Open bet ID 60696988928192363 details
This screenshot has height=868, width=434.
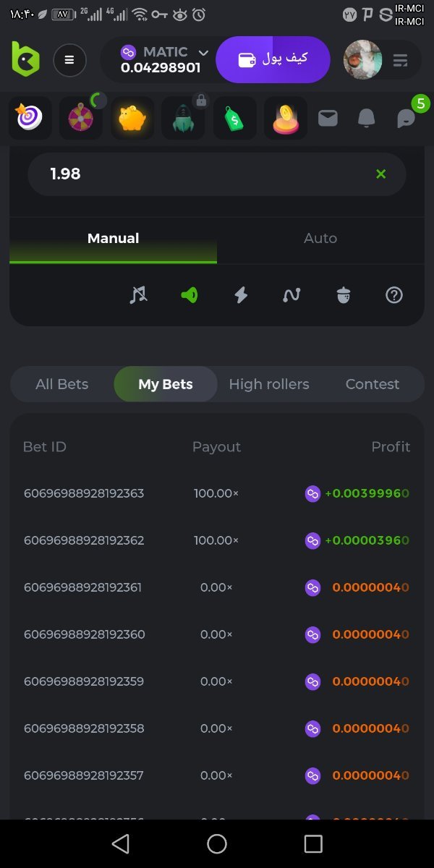point(84,493)
